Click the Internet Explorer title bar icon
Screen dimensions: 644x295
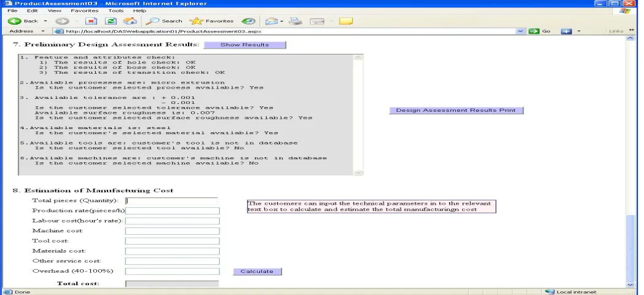(7, 3)
